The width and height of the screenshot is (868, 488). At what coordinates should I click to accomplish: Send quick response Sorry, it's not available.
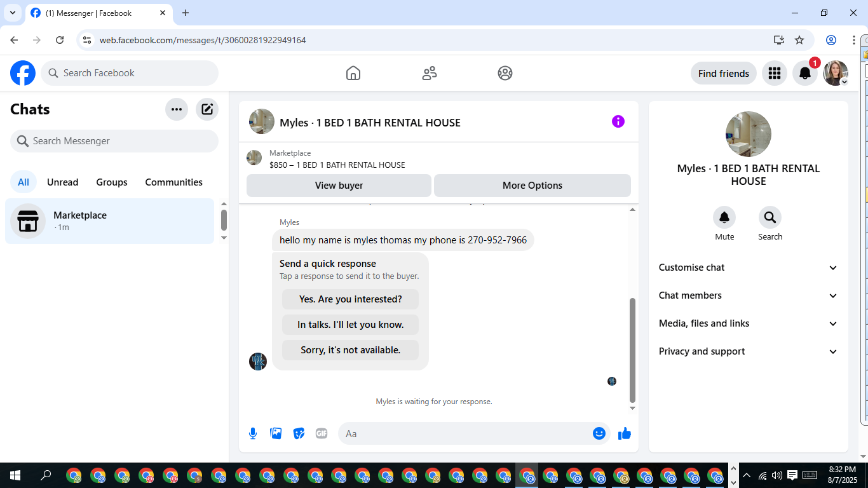pos(351,350)
